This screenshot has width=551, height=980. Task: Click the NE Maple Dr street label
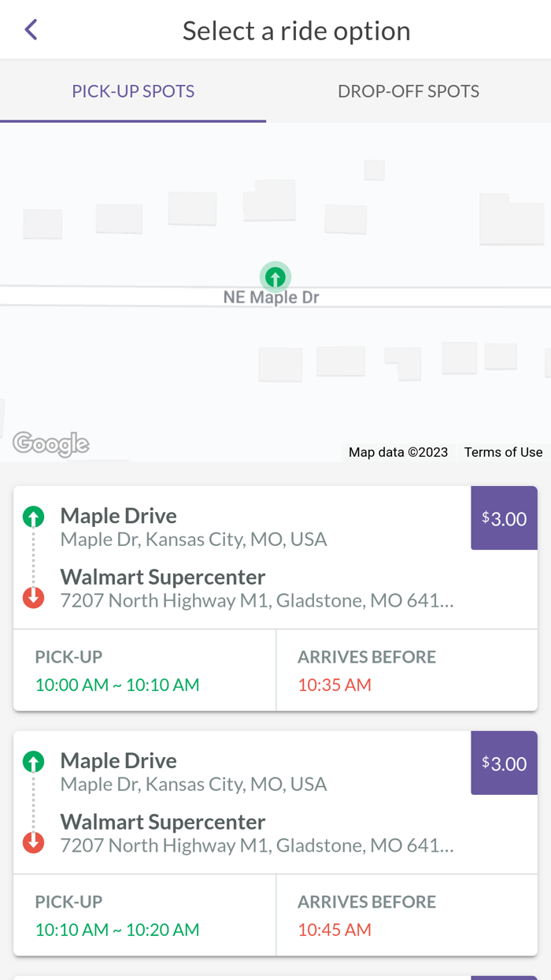[x=272, y=298]
